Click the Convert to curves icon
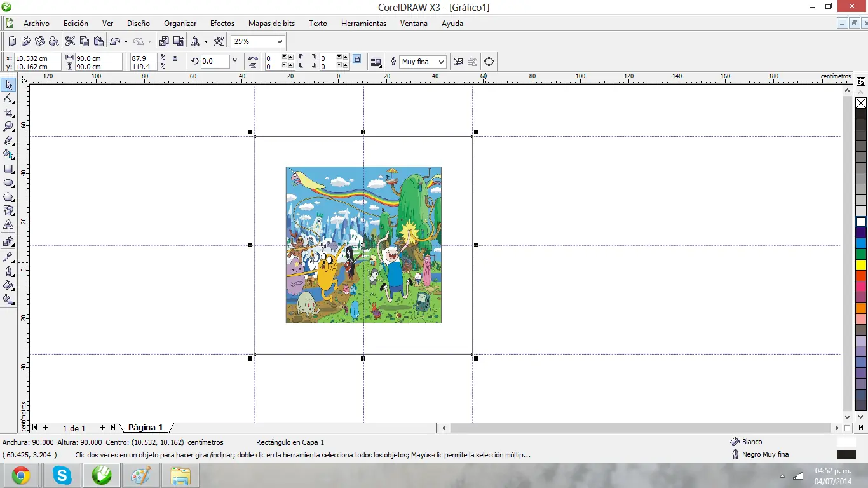 489,62
